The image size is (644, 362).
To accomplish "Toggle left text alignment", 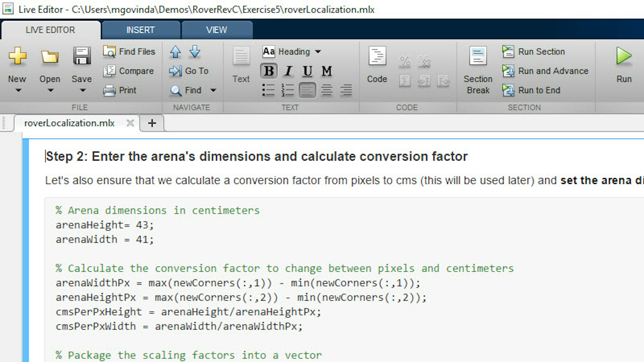I will (x=307, y=90).
